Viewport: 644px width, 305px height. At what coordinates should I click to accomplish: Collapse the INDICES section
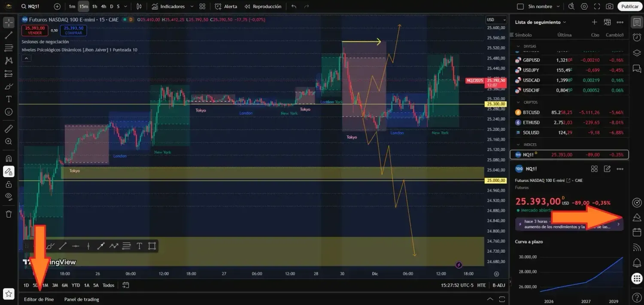click(518, 145)
